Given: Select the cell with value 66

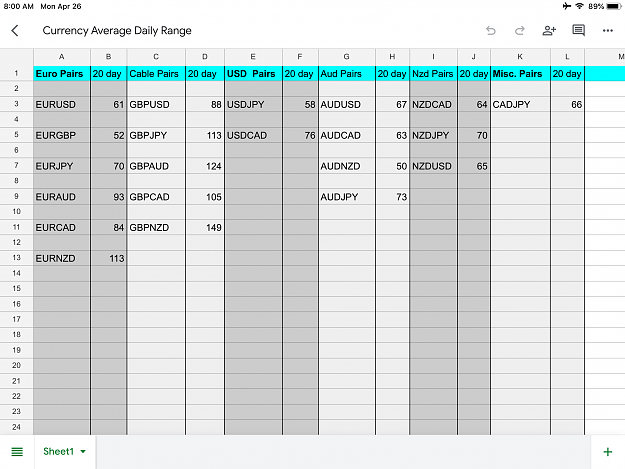Looking at the screenshot, I should pos(567,104).
